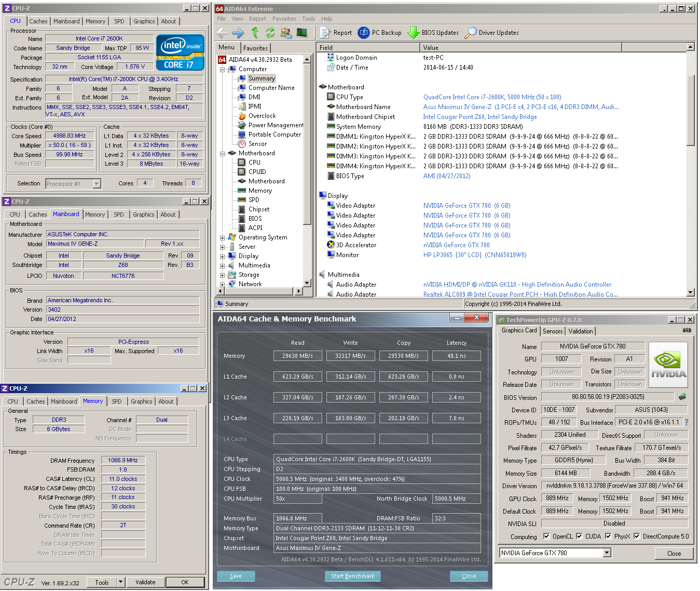Click the OK button in CPU-Z
The image size is (700, 591).
click(x=185, y=582)
